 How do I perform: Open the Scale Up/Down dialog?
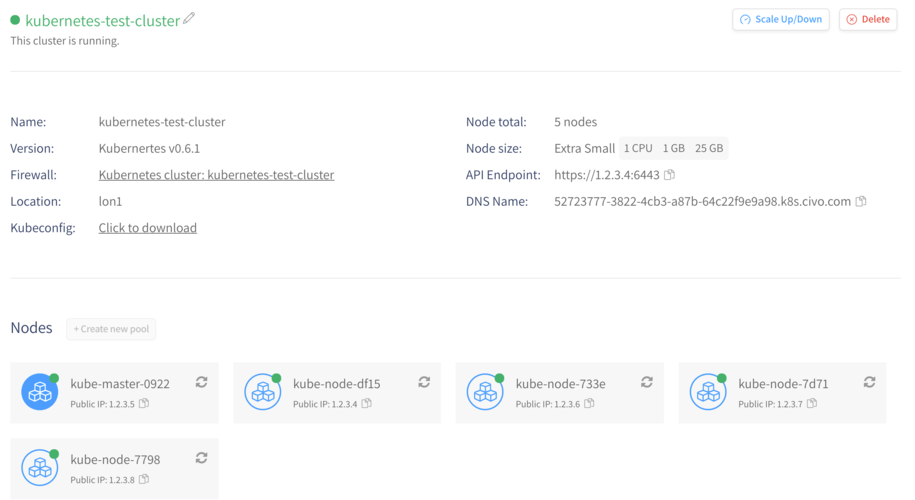(x=781, y=19)
